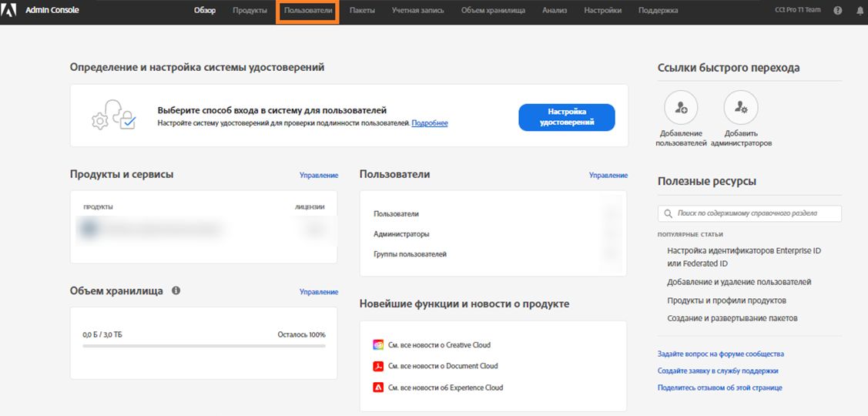Screen dimensions: 868x416
Task: Click the Adobe logo icon
Action: point(9,10)
